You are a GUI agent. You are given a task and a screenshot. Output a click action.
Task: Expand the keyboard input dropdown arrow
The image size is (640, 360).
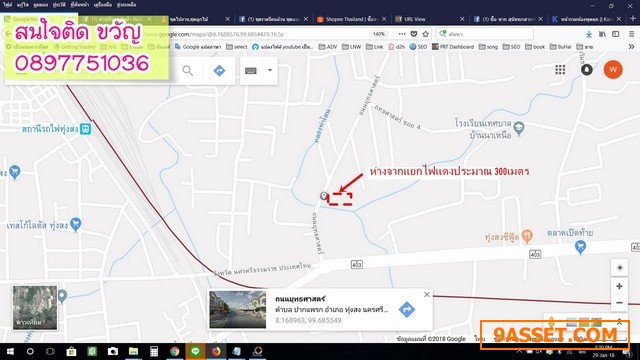270,70
